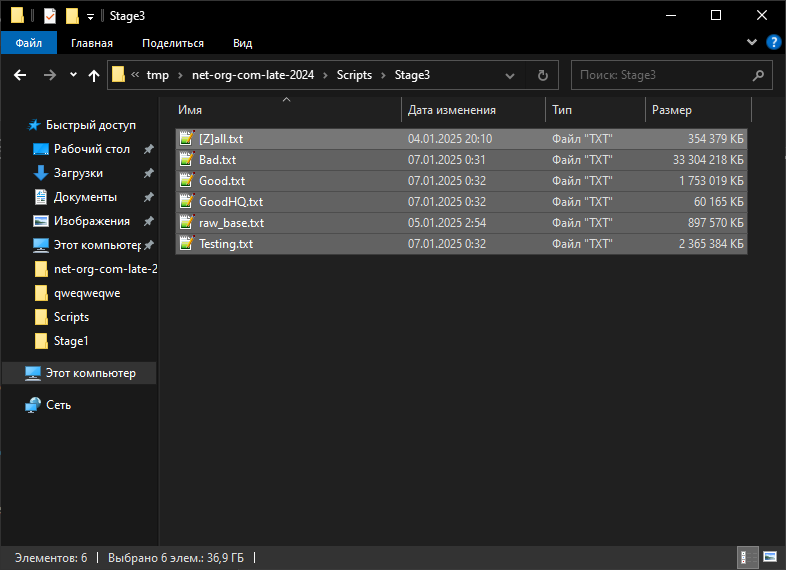This screenshot has height=570, width=786.
Task: Open the 'Вид' ribbon tab
Action: (242, 43)
